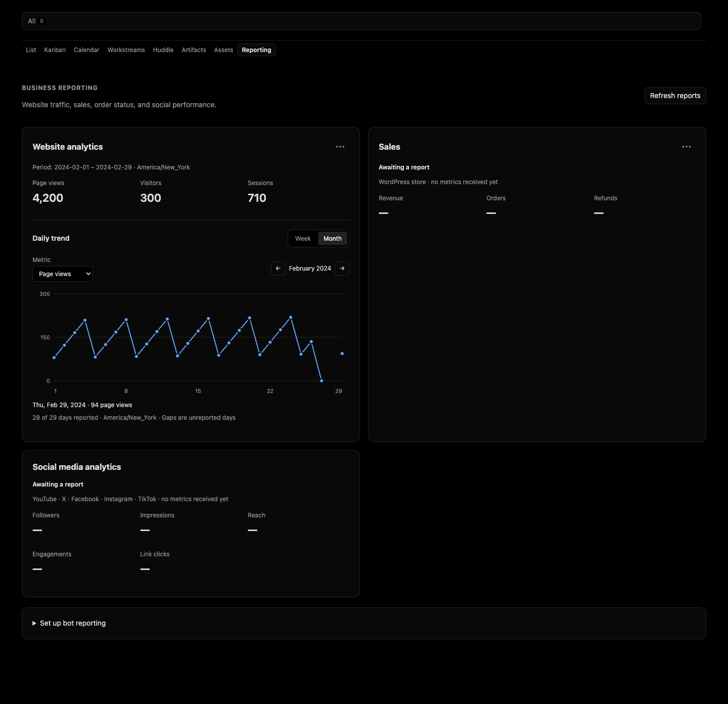Click the 300 visitors value

tap(151, 198)
